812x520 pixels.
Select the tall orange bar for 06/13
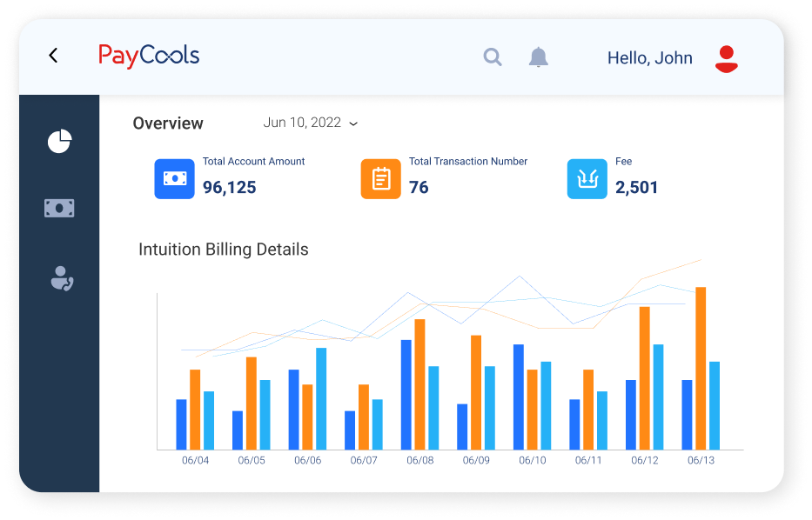pyautogui.click(x=701, y=369)
